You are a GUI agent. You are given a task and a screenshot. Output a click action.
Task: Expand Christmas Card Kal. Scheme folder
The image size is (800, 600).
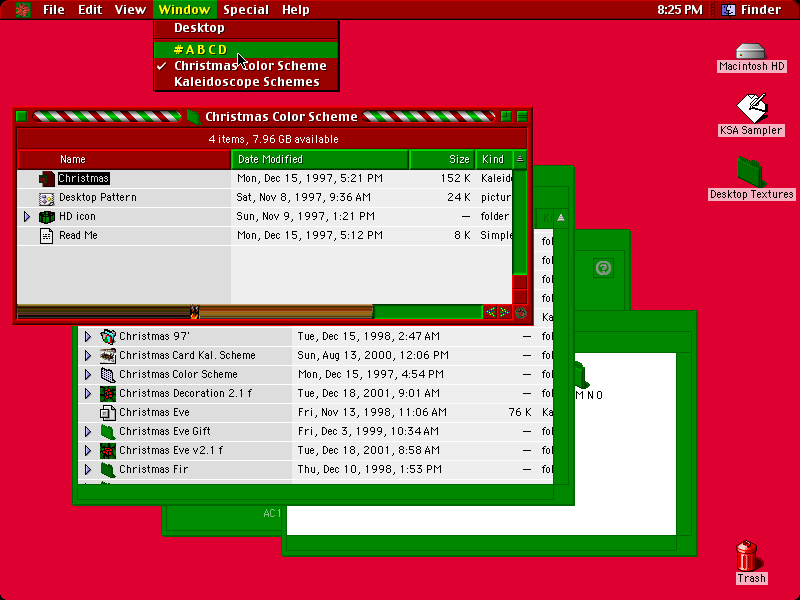(88, 356)
